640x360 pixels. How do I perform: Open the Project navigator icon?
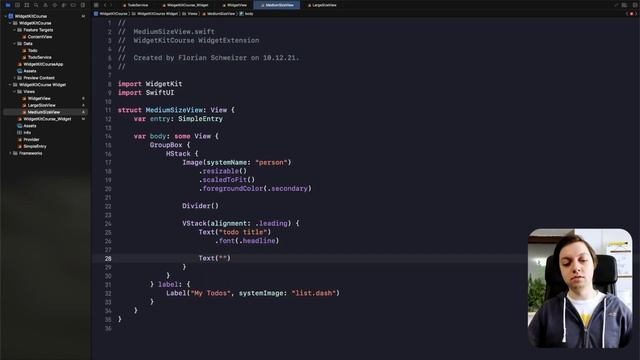click(8, 5)
